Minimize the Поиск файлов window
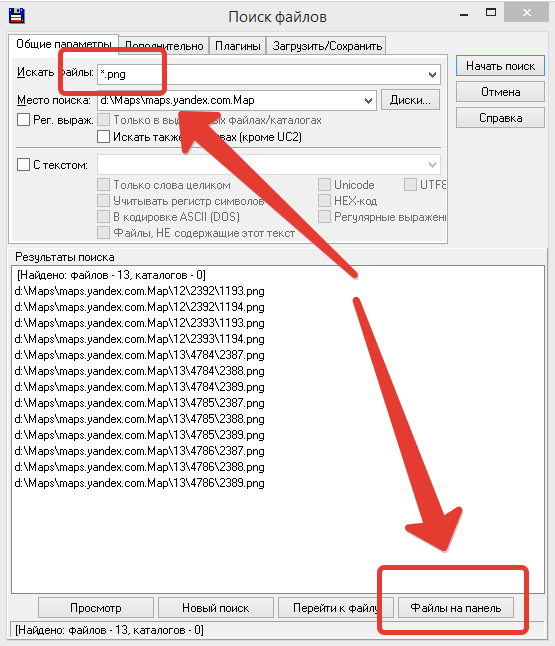This screenshot has height=646, width=555. pyautogui.click(x=464, y=15)
